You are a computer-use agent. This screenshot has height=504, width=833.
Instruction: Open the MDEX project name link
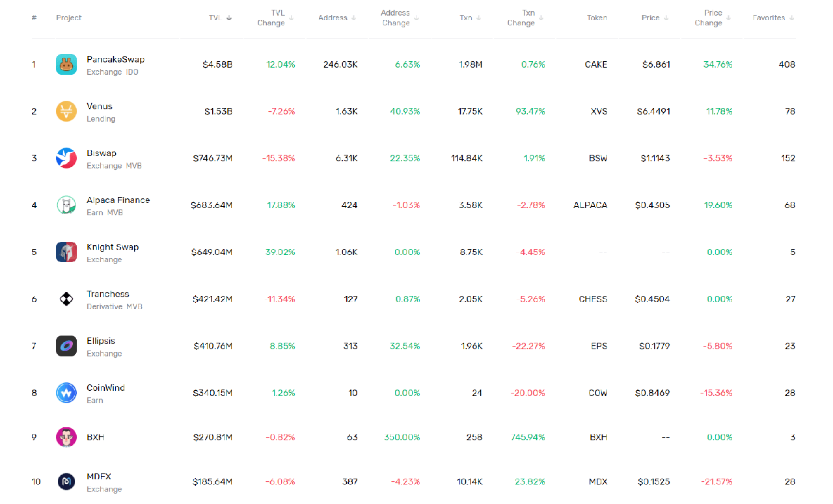point(99,477)
